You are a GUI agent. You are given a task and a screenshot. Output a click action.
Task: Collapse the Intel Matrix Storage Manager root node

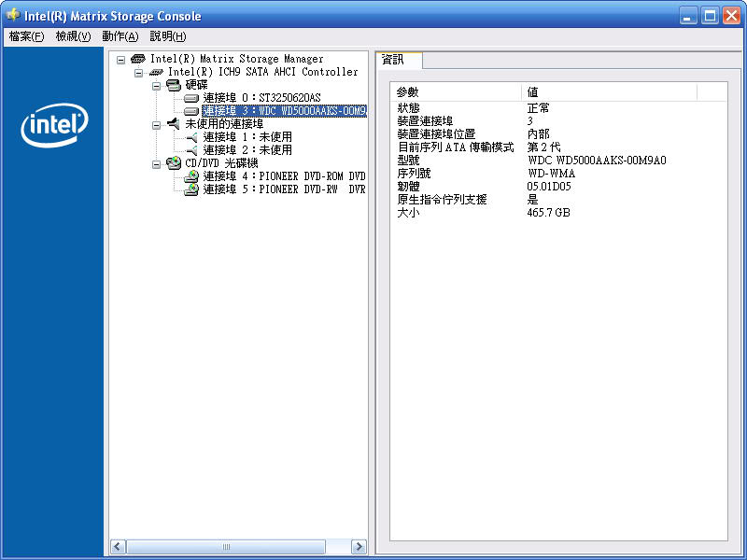[x=121, y=60]
